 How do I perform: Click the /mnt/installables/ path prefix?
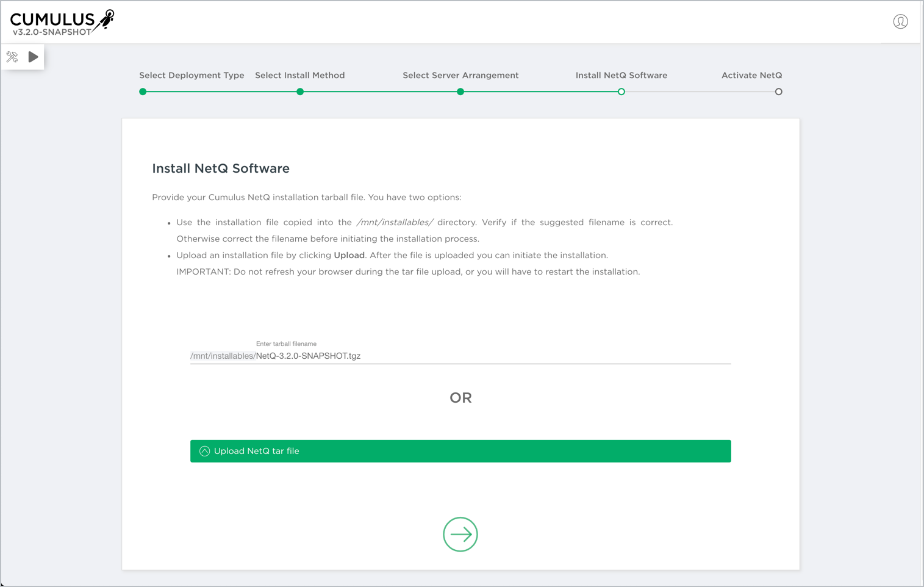click(223, 356)
